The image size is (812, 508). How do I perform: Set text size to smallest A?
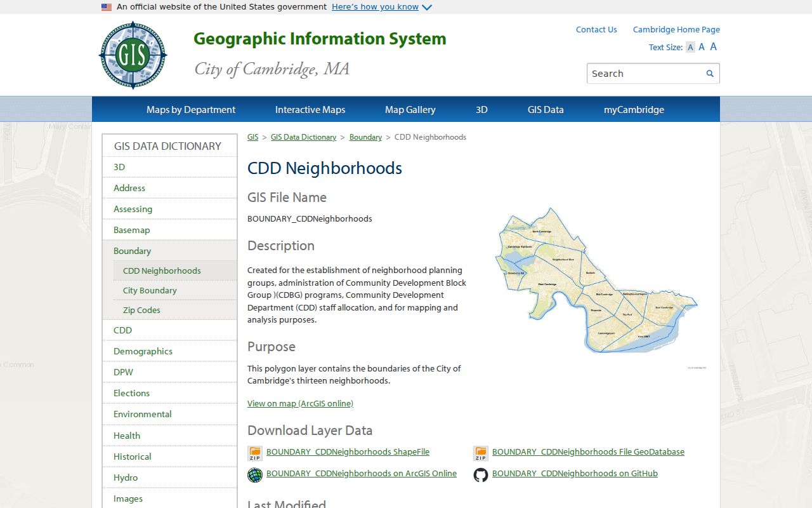[x=690, y=48]
